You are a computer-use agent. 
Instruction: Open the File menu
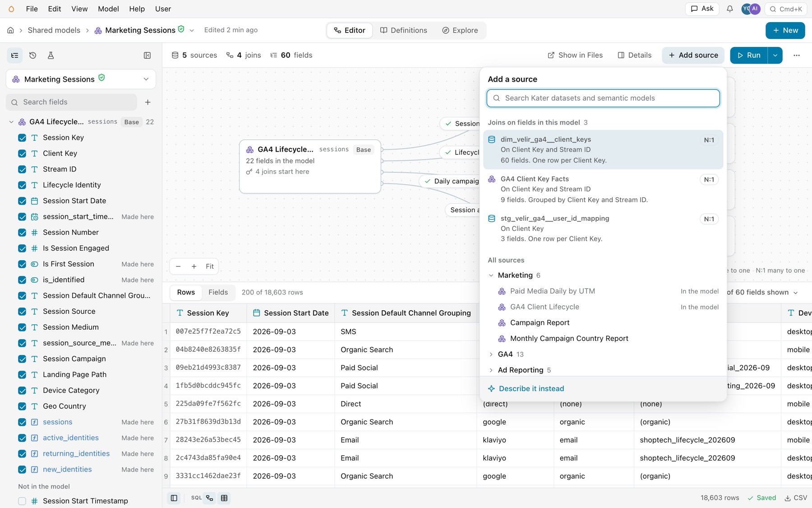point(32,9)
